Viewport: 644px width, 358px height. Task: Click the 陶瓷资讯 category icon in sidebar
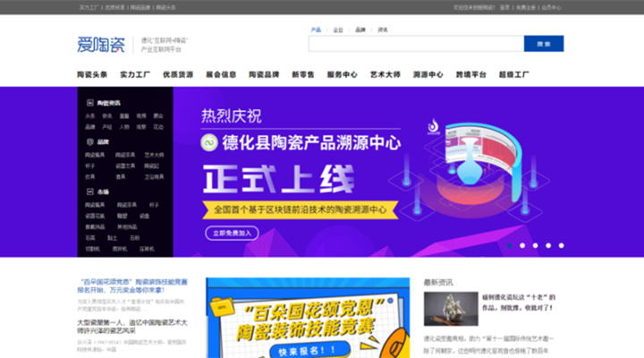[89, 104]
